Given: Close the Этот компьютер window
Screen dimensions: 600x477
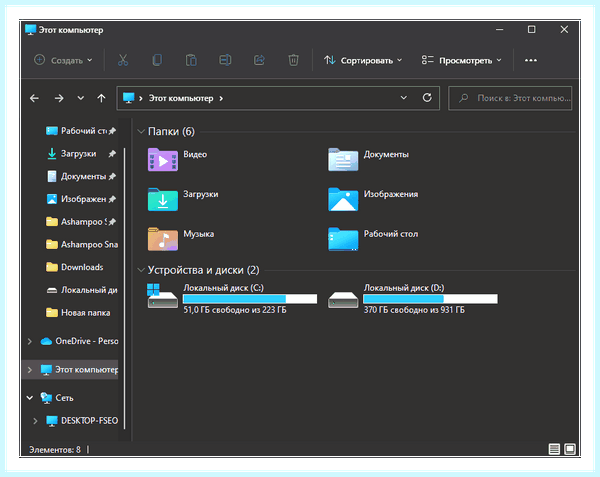Looking at the screenshot, I should pyautogui.click(x=564, y=29).
